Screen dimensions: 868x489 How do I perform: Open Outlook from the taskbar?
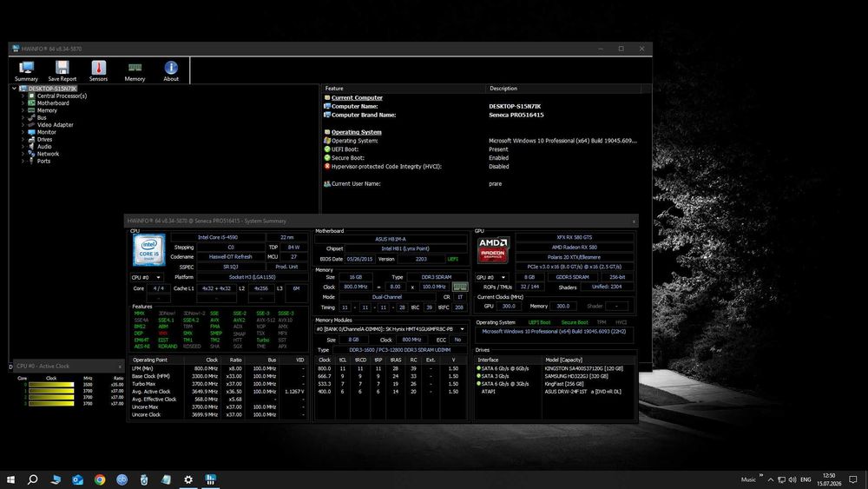tap(77, 479)
